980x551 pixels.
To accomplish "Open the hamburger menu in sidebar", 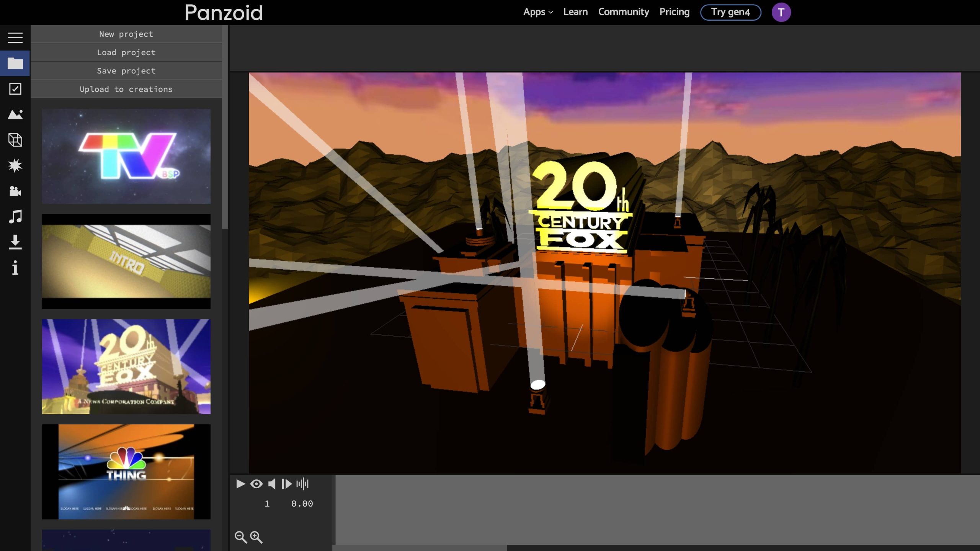I will (x=15, y=38).
